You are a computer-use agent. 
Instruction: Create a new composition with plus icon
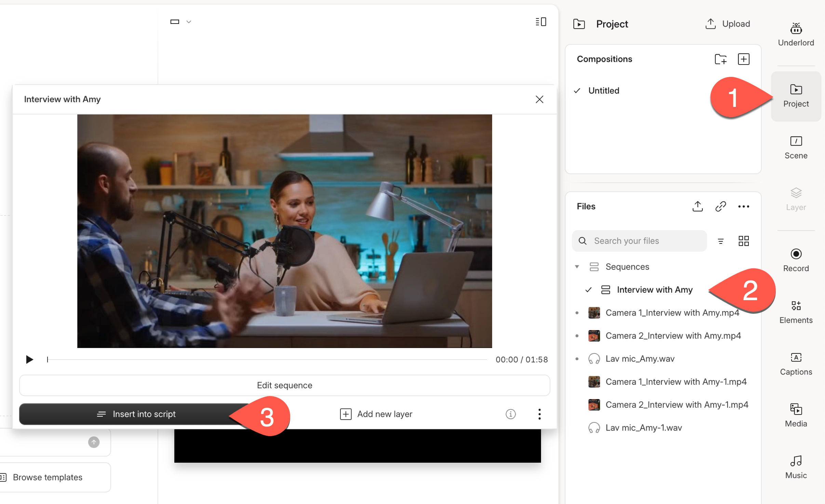(744, 59)
